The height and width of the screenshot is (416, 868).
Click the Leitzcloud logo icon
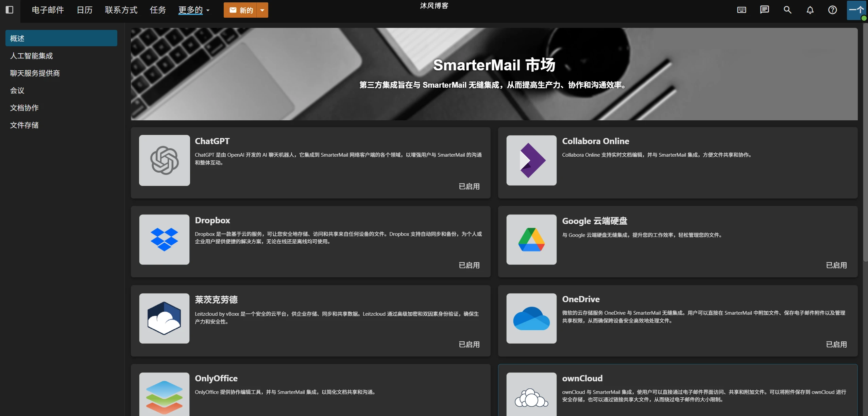click(164, 318)
